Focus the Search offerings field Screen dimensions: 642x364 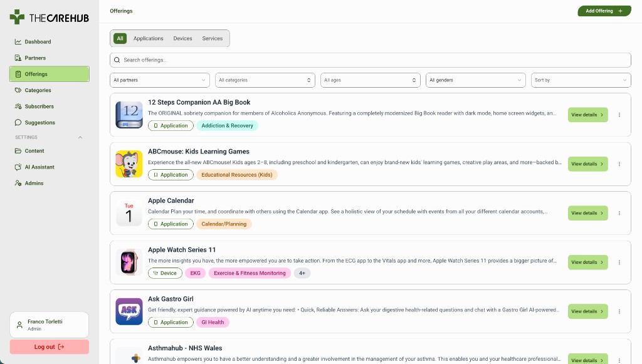(x=370, y=60)
